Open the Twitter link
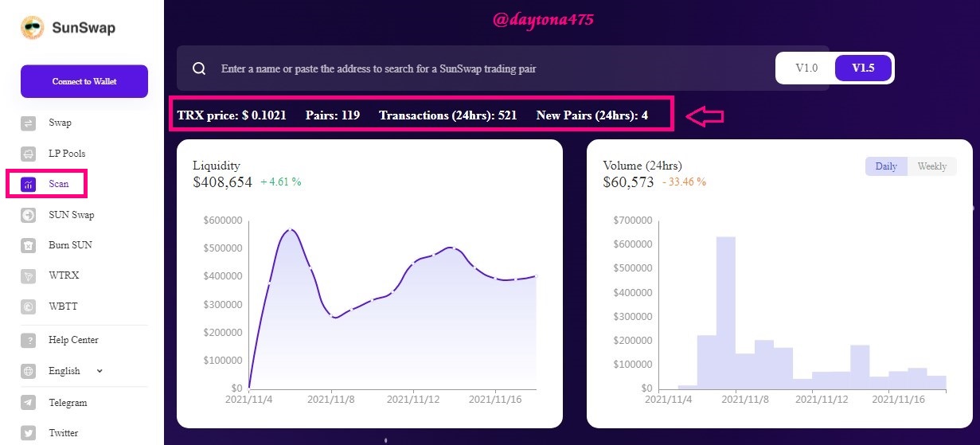Screen dimensions: 980x445 [x=64, y=433]
